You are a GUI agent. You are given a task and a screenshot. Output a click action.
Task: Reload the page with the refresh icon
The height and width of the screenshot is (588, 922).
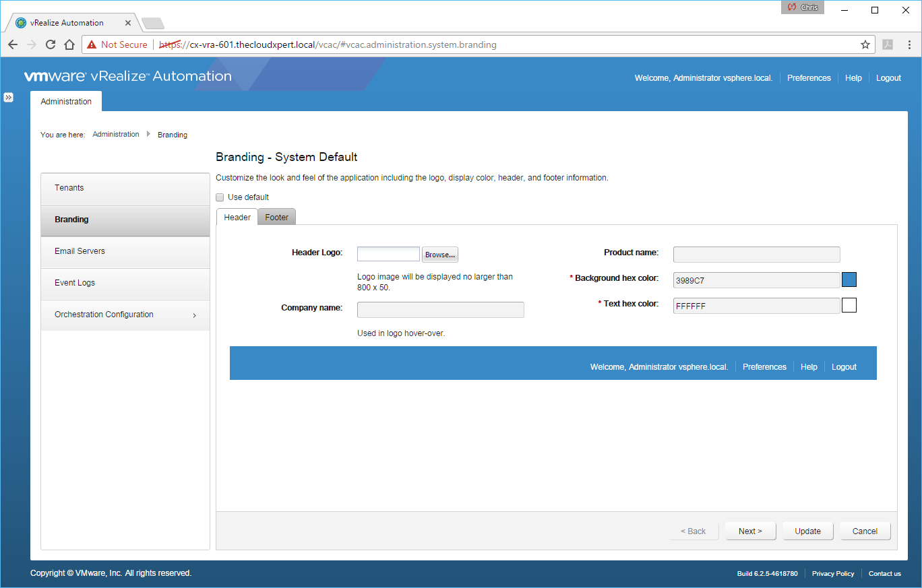click(50, 44)
